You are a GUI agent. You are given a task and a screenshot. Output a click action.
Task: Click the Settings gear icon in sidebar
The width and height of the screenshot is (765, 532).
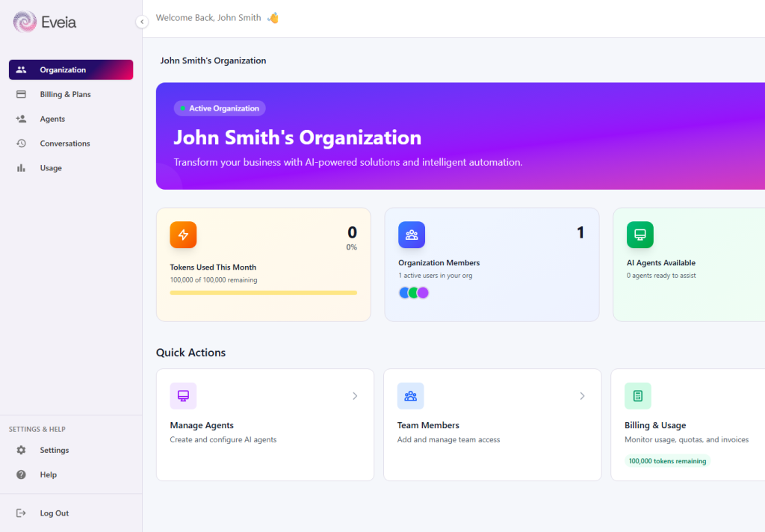22,451
